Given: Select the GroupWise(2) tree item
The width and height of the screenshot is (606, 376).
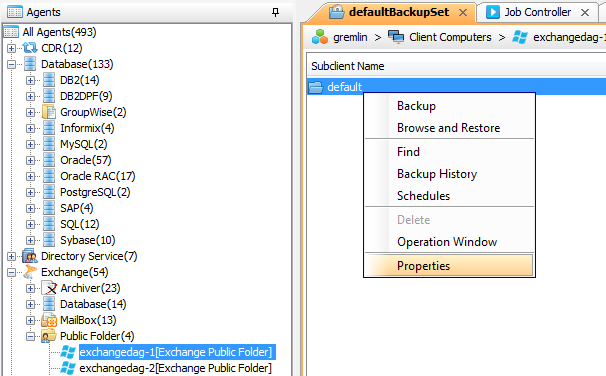Looking at the screenshot, I should click(93, 112).
